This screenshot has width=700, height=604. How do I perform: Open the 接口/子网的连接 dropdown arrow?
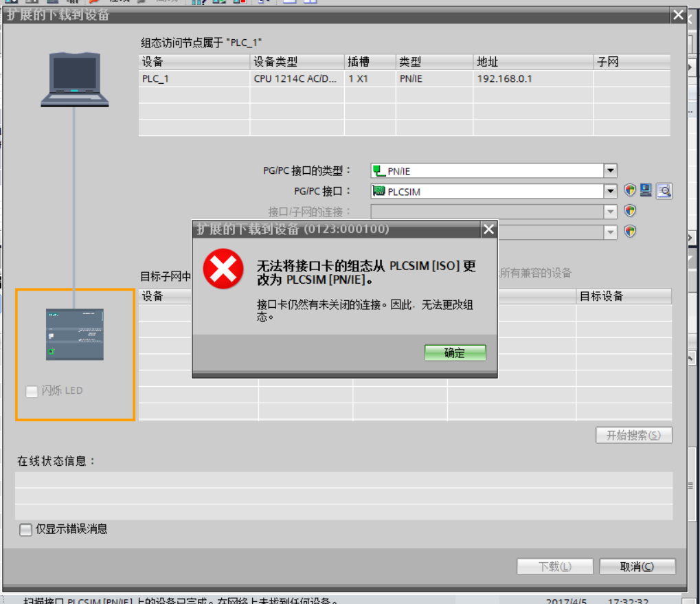(x=610, y=212)
